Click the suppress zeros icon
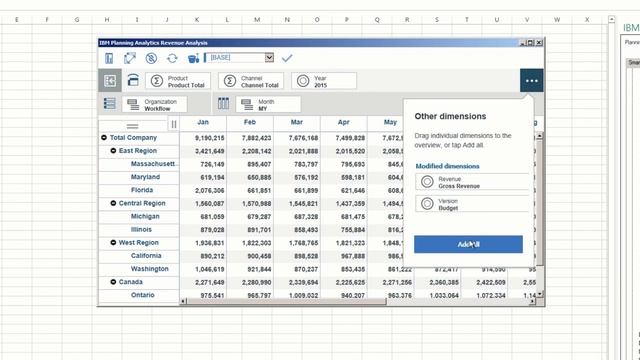Viewport: 640px width, 360px height. pos(151,58)
